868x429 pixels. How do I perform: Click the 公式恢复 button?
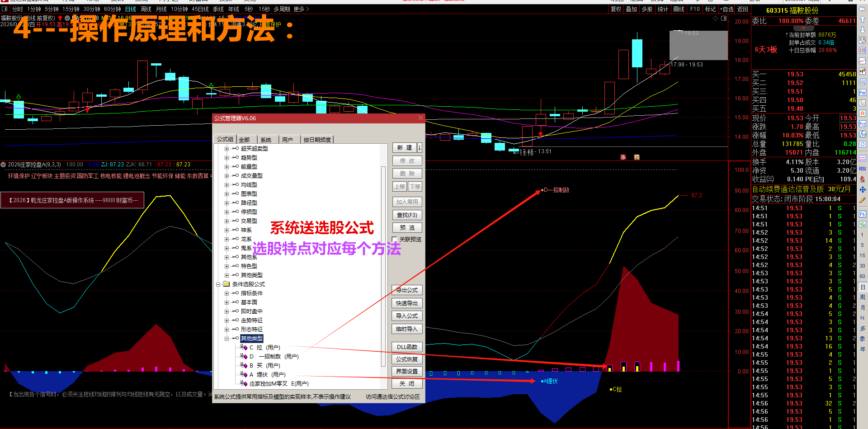(x=407, y=359)
